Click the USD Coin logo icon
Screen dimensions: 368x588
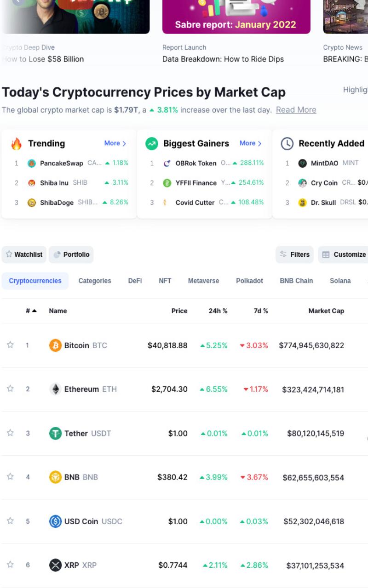pos(55,521)
